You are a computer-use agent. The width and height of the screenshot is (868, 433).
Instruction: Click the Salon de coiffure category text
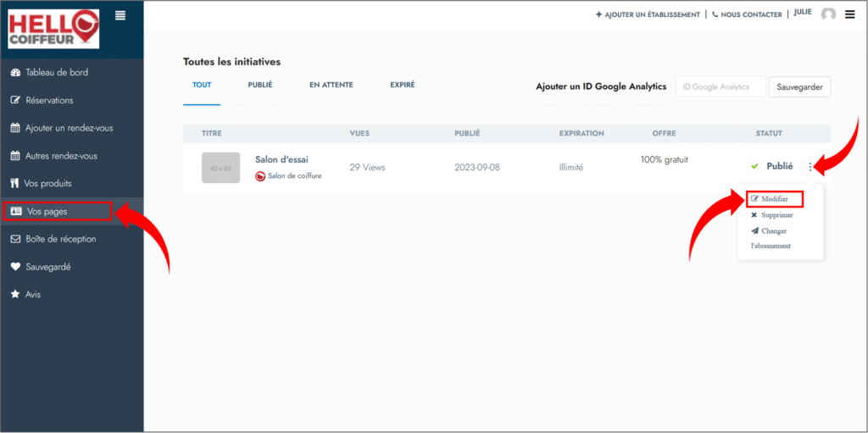pos(294,176)
